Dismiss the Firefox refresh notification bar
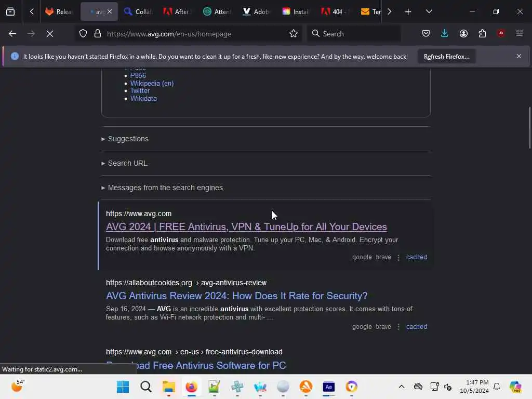This screenshot has height=399, width=532. tap(519, 56)
